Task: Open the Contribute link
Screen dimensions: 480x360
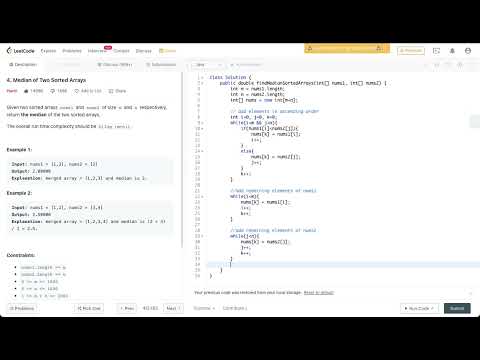Action: 235,308
